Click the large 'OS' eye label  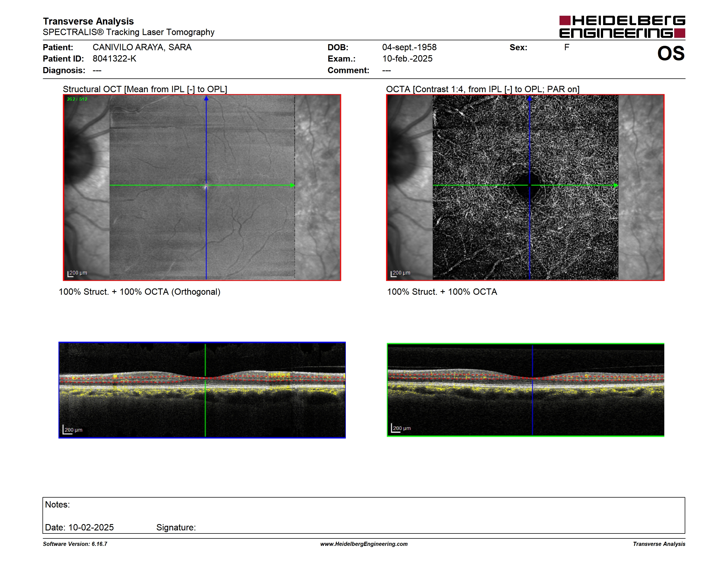(x=671, y=53)
